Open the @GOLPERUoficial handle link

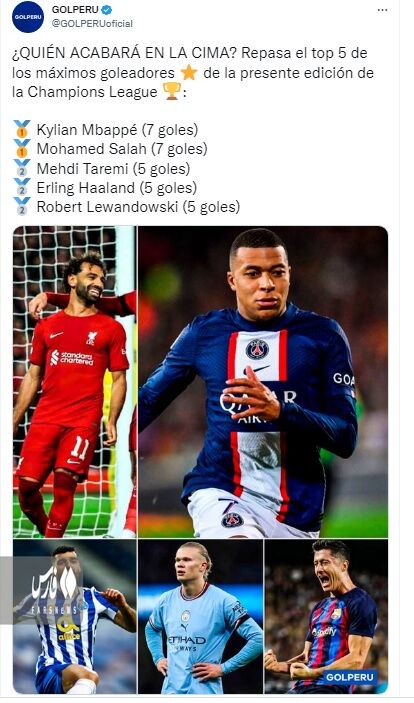coord(92,24)
